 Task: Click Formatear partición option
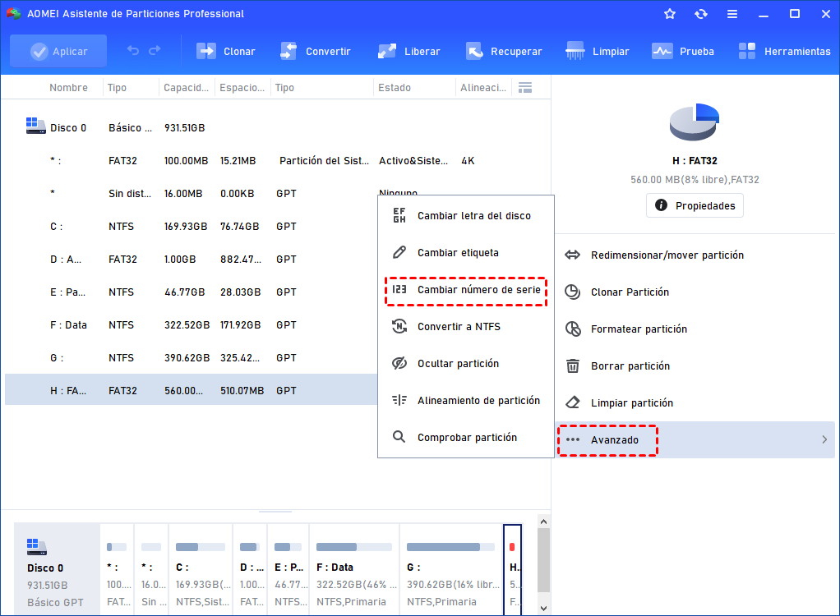click(695, 329)
